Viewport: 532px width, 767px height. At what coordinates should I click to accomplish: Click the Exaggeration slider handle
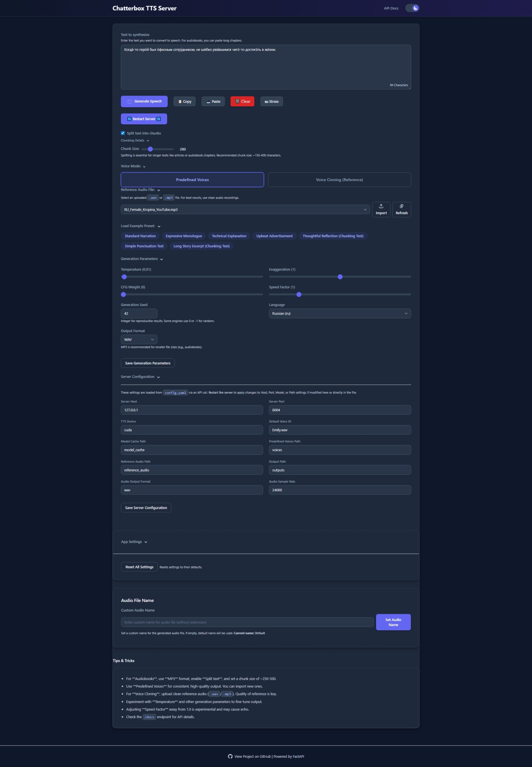click(x=340, y=277)
